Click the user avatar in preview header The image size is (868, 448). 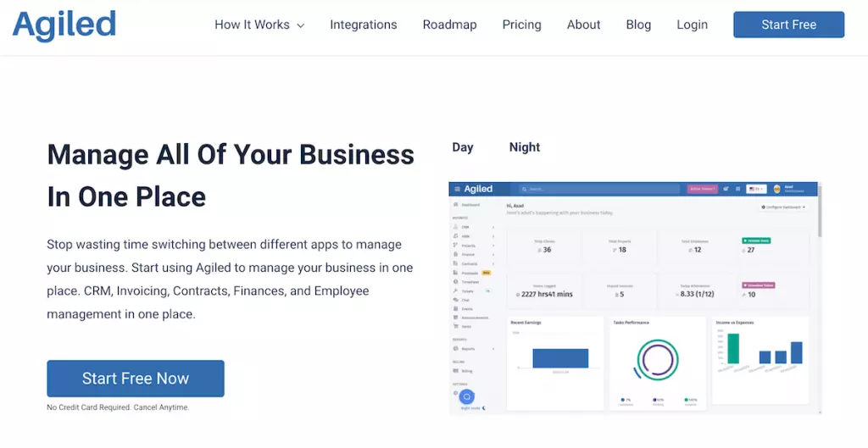tap(776, 189)
